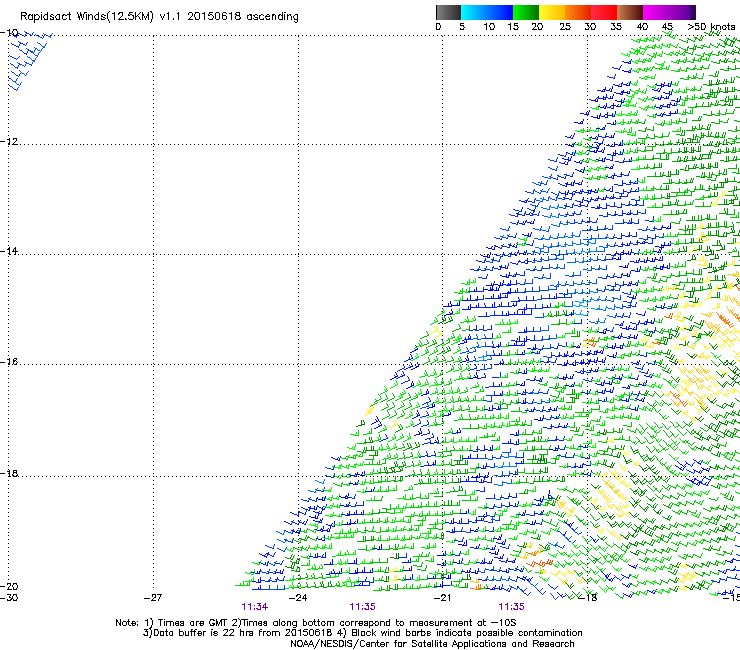Select the blue 10-15 knots legend band
The width and height of the screenshot is (740, 650).
tap(500, 12)
